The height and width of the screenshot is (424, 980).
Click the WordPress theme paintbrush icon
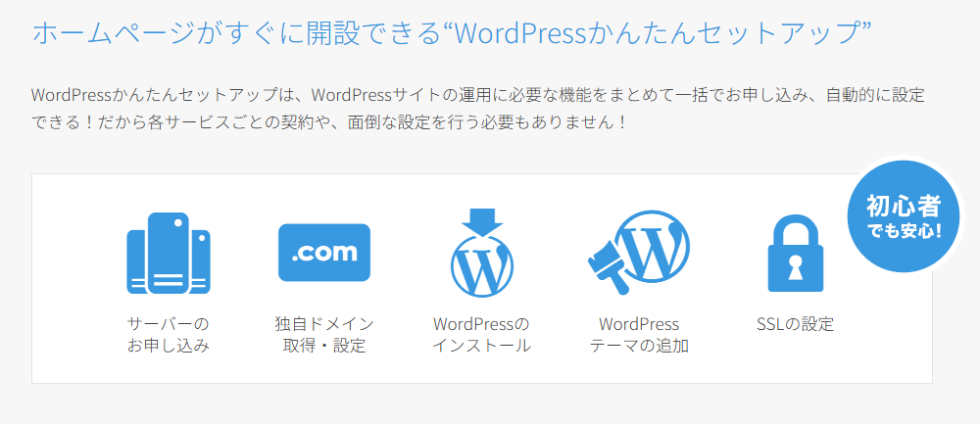pyautogui.click(x=639, y=252)
